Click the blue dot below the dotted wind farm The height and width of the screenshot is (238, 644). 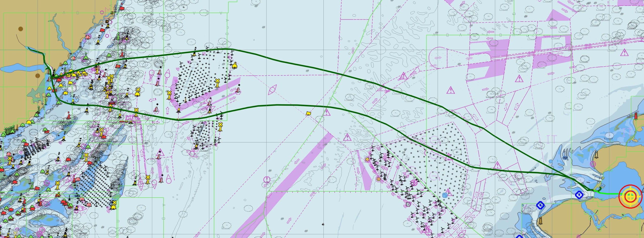445,195
